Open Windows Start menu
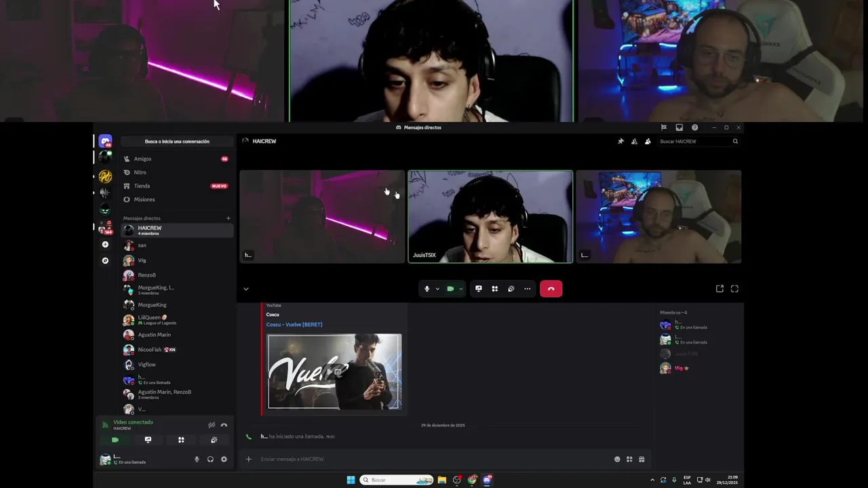Screen dimensions: 868x488 click(351, 480)
